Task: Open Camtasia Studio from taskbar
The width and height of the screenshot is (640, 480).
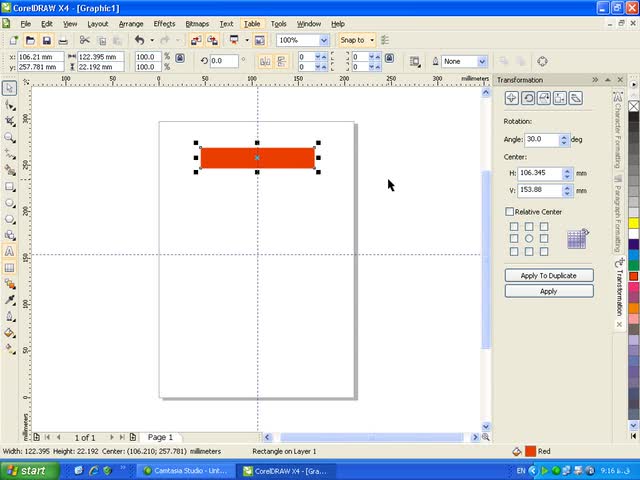Action: point(186,471)
